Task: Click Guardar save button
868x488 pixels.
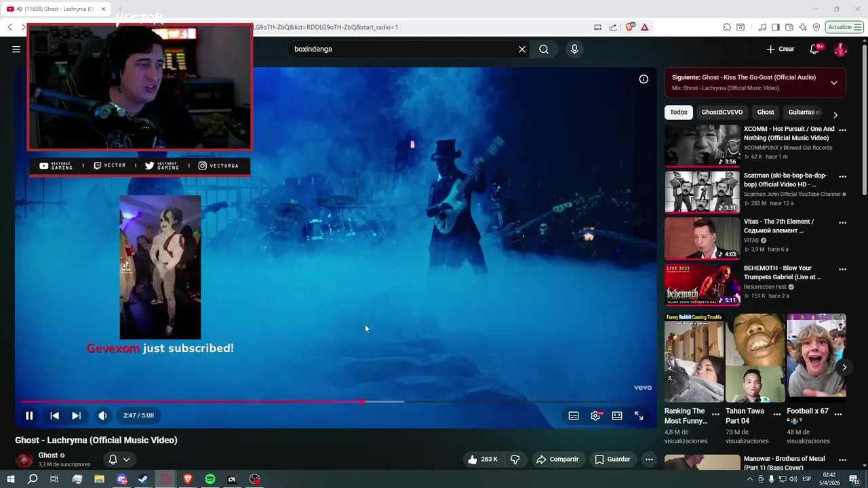Action: [612, 460]
